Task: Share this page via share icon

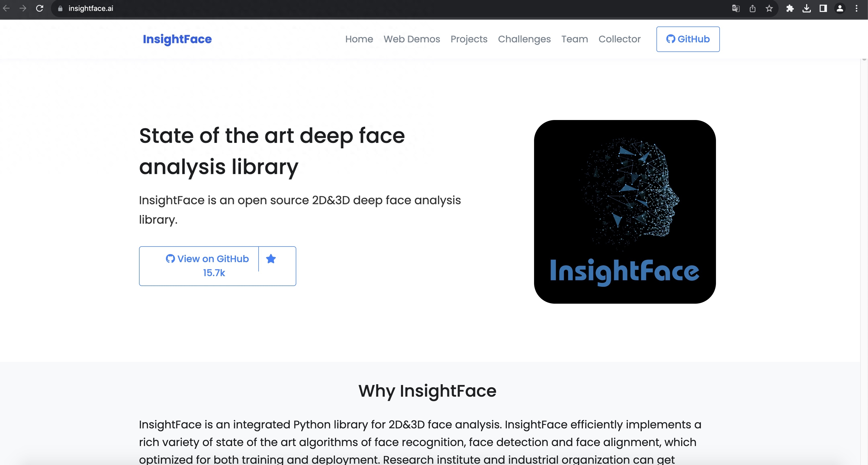Action: pyautogui.click(x=752, y=8)
